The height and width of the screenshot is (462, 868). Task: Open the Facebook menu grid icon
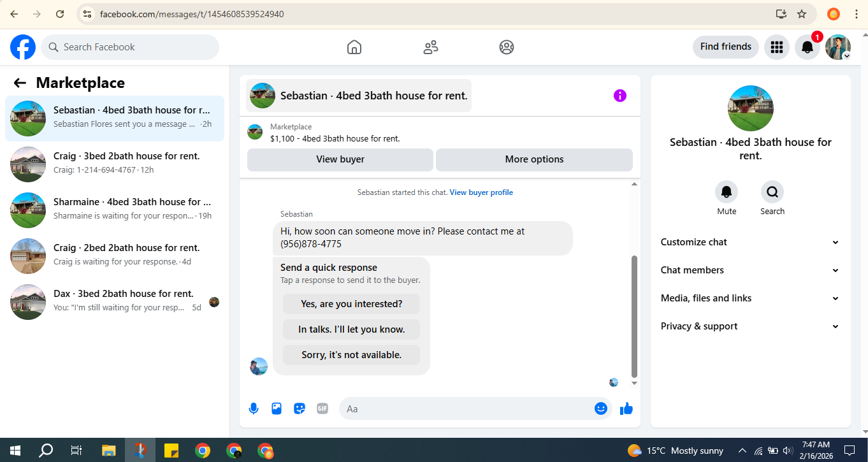776,47
